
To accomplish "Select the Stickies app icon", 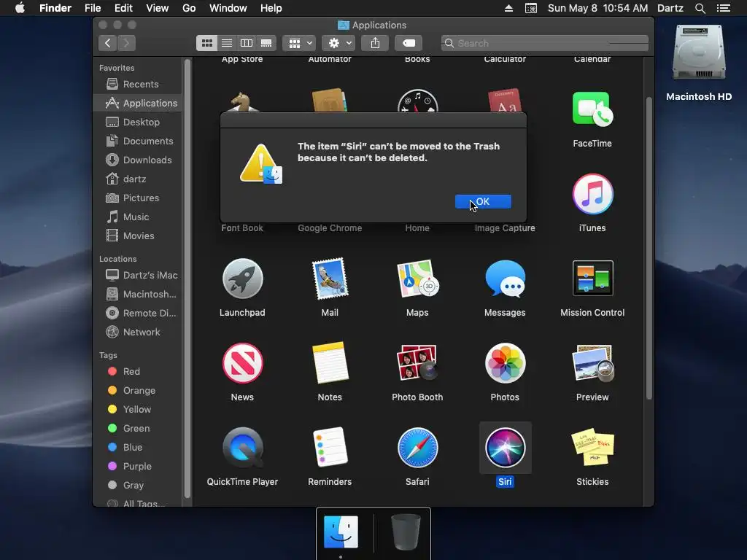I will [592, 448].
